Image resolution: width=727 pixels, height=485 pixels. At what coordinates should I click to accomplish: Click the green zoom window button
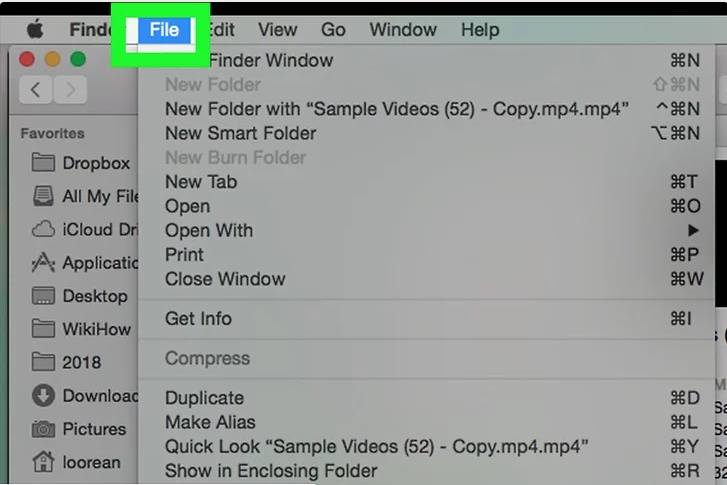click(x=78, y=59)
